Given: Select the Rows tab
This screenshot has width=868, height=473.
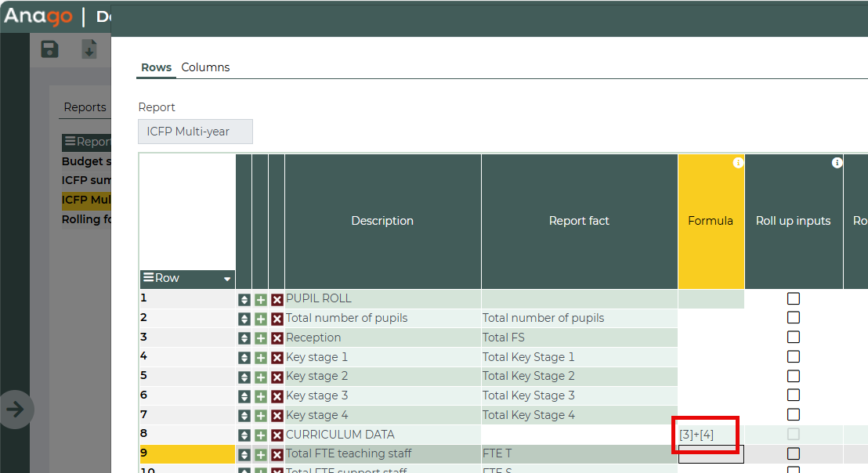Looking at the screenshot, I should [x=156, y=67].
